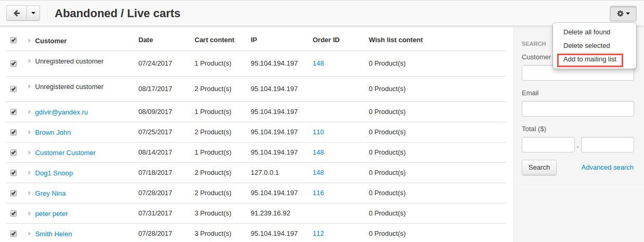Viewport: 644px width, 242px height.
Task: Open order 116 link
Action: point(318,193)
